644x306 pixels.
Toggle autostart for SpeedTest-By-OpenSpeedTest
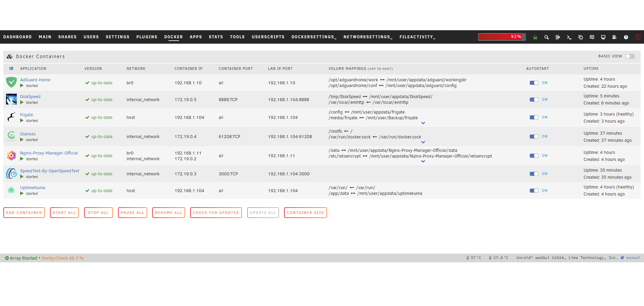pos(534,174)
